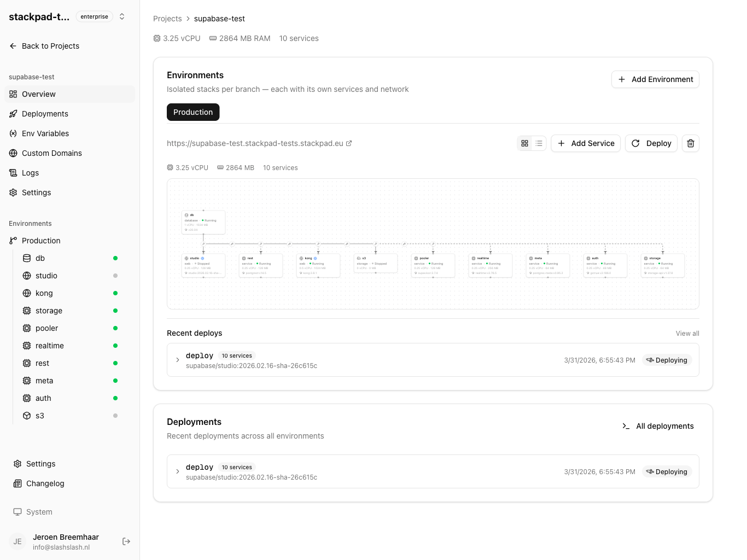Screen dimensions: 747x560
Task: Click the System monitor icon at the bottom
Action: pyautogui.click(x=17, y=512)
